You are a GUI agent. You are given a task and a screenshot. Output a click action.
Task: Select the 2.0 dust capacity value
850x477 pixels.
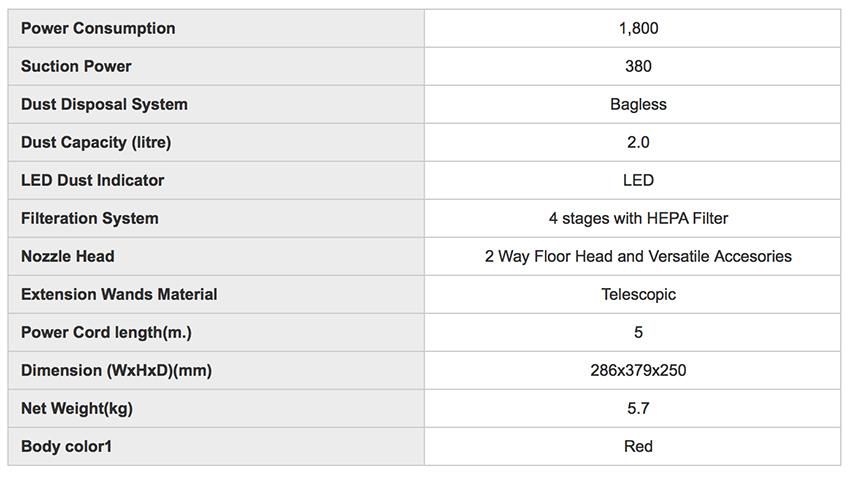(638, 142)
